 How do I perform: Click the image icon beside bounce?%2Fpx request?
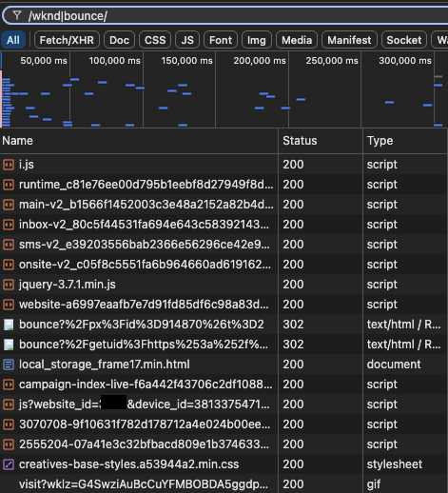(x=9, y=325)
